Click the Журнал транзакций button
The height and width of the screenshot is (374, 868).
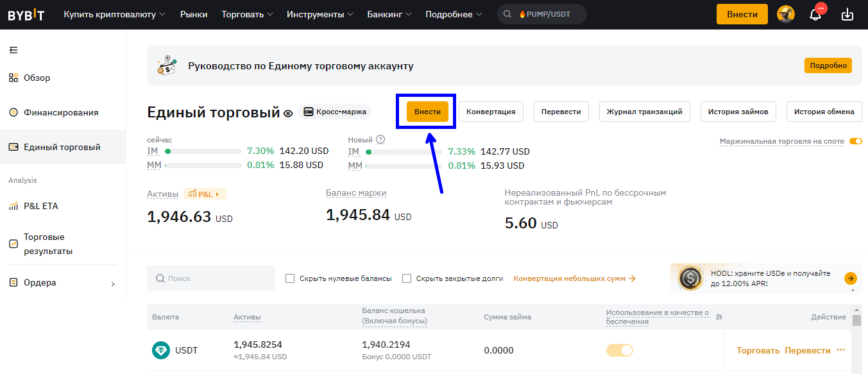[x=644, y=111]
